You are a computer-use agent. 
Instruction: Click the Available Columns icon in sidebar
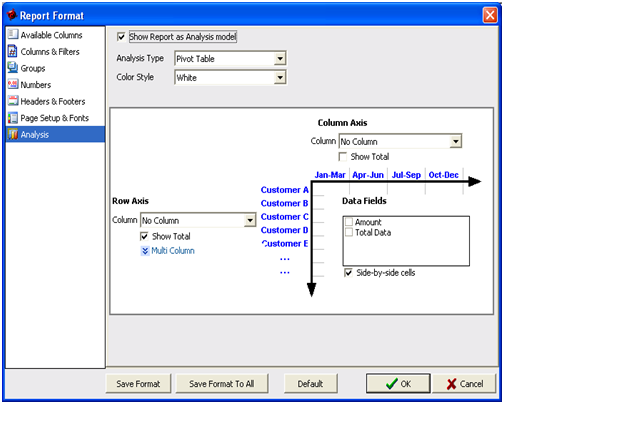(12, 36)
